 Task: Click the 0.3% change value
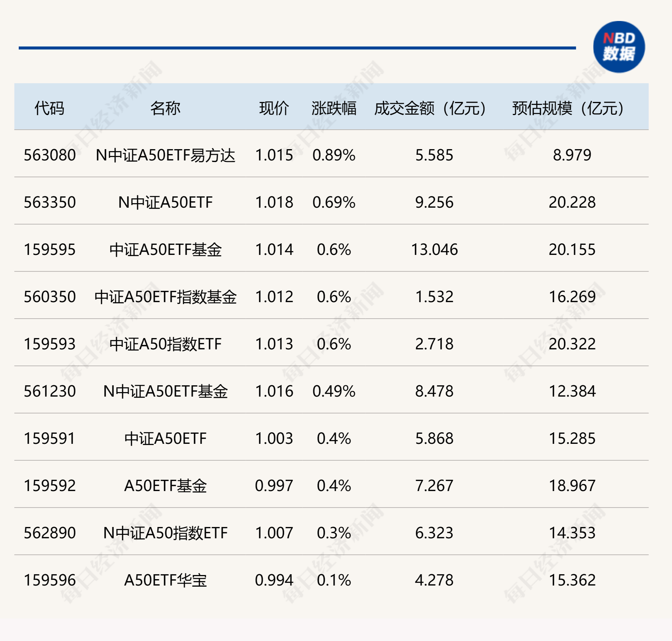tap(334, 533)
